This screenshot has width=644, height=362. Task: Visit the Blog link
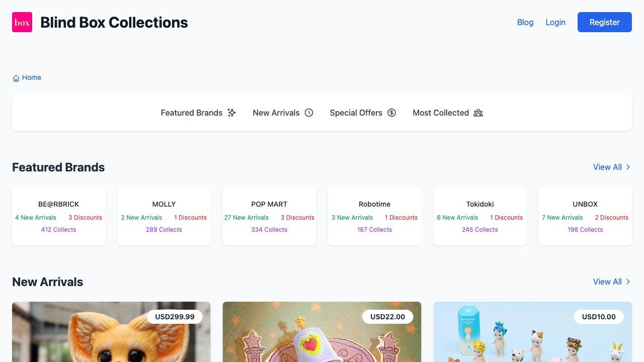pyautogui.click(x=525, y=22)
